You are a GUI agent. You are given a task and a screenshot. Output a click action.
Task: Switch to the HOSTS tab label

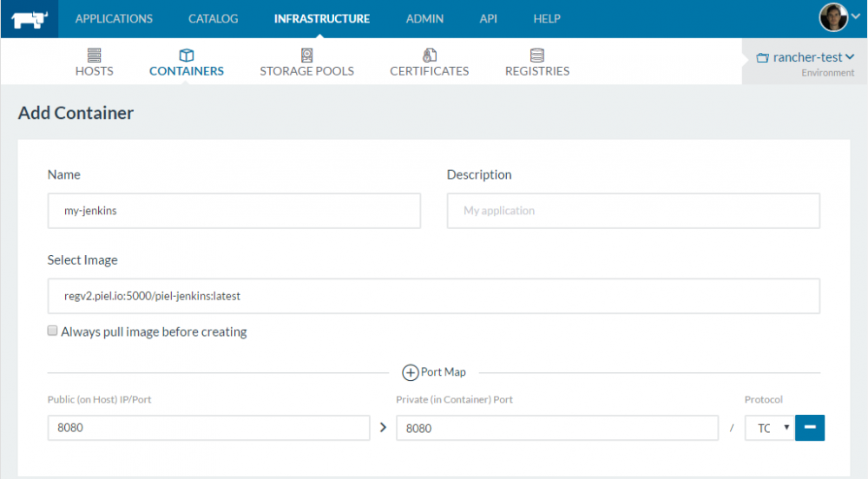pyautogui.click(x=94, y=71)
